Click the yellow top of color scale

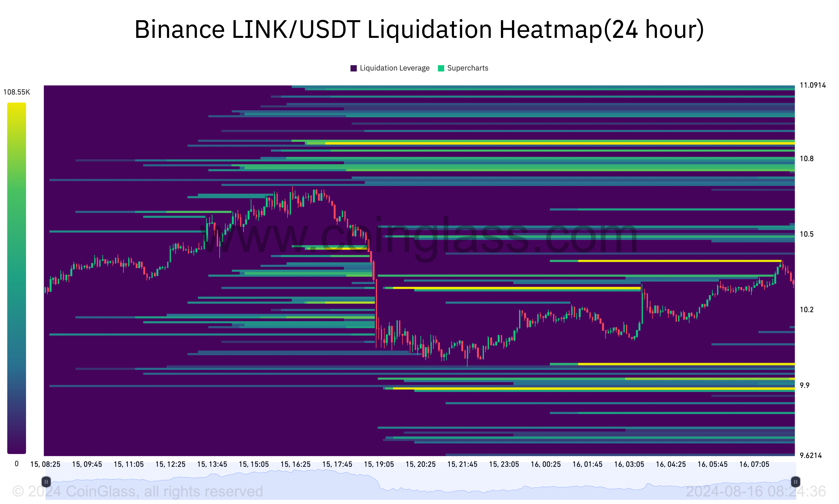click(x=16, y=106)
